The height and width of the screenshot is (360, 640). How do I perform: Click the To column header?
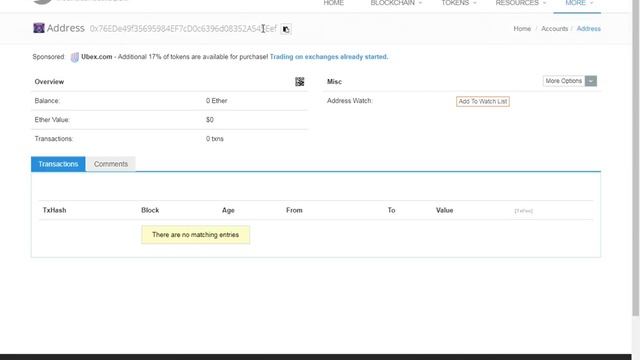[391, 210]
